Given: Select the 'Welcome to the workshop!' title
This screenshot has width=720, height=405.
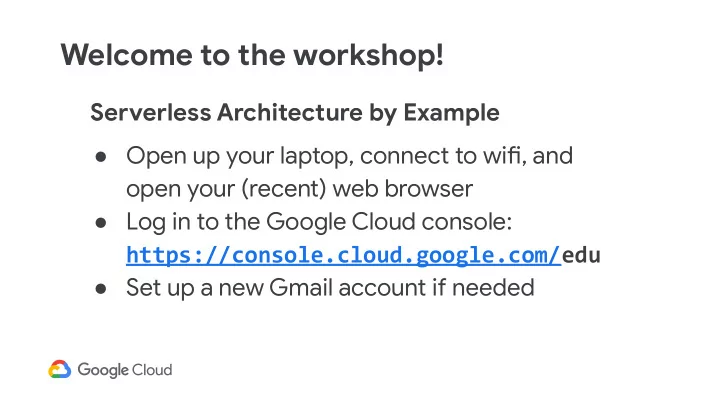Looking at the screenshot, I should point(252,55).
